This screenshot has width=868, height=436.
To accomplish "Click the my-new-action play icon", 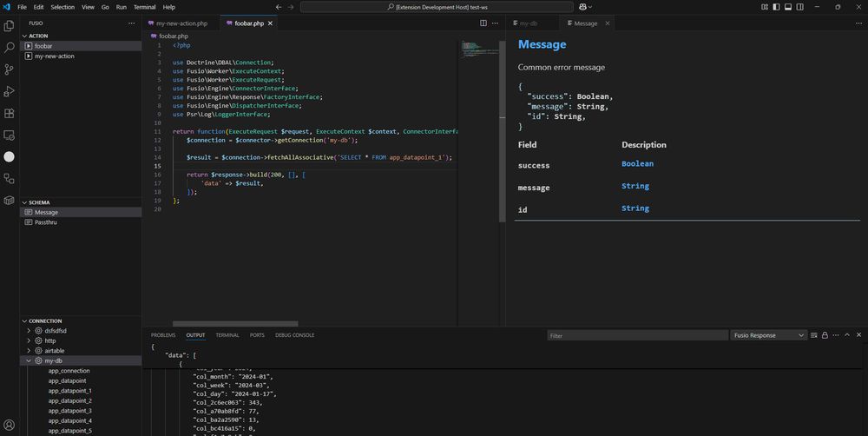I will click(x=29, y=56).
